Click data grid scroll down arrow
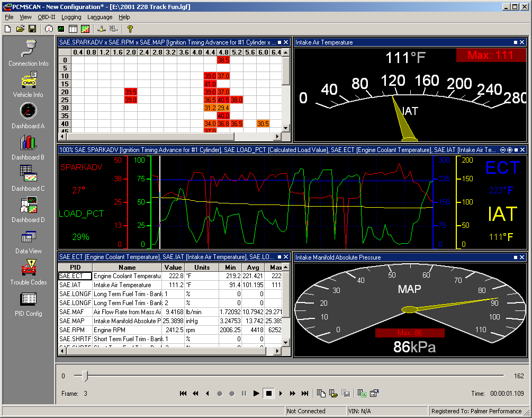Screen dimensions: 532x418 tap(286, 343)
